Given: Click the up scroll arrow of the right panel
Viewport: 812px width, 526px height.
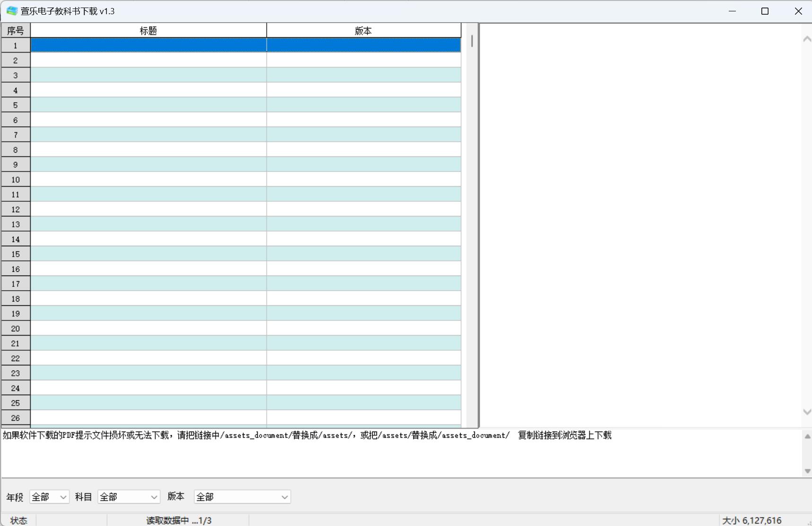Looking at the screenshot, I should click(806, 39).
